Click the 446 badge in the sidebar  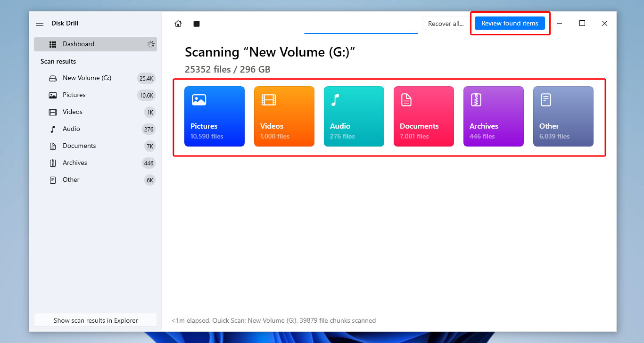point(149,163)
